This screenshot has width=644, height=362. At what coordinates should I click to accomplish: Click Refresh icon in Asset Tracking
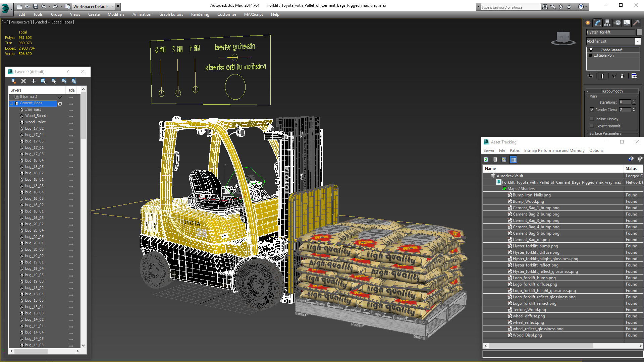(x=486, y=160)
